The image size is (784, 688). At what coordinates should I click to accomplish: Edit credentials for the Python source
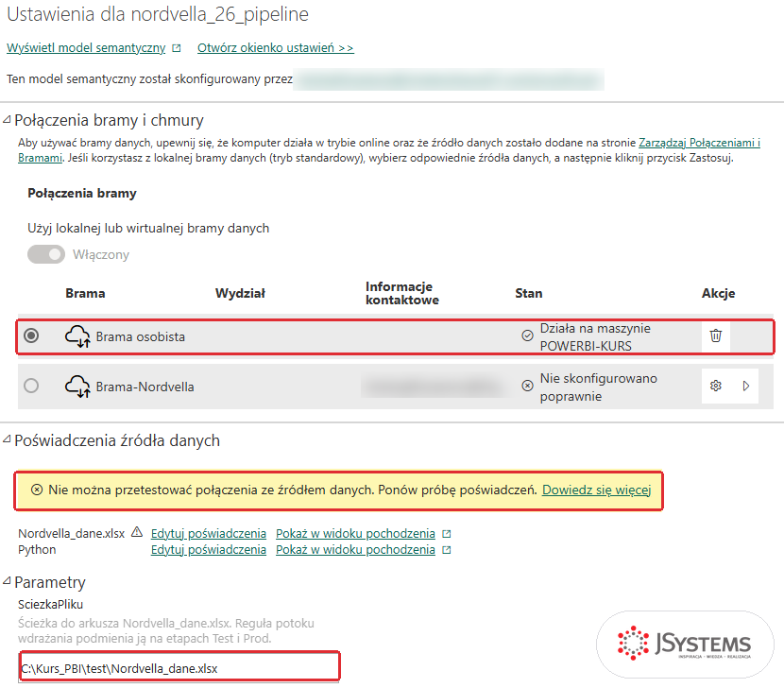[x=209, y=550]
